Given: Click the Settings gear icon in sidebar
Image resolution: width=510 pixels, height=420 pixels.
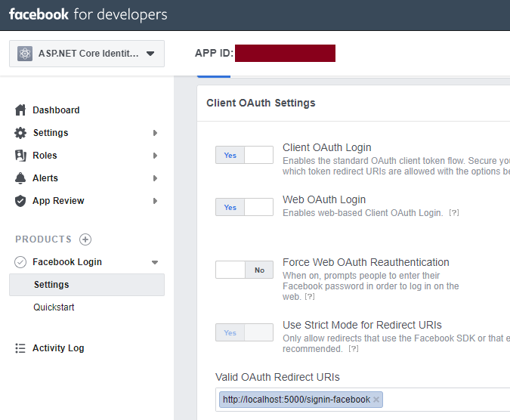Looking at the screenshot, I should [20, 133].
